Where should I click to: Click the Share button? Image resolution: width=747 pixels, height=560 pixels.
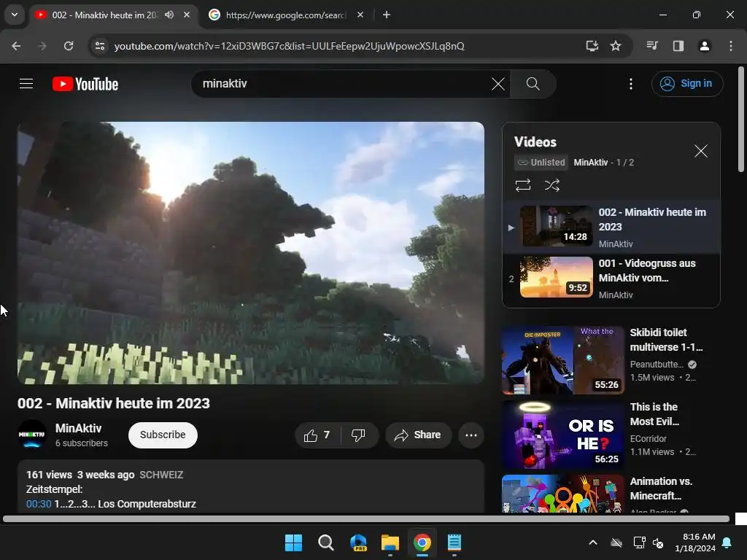[x=418, y=435]
